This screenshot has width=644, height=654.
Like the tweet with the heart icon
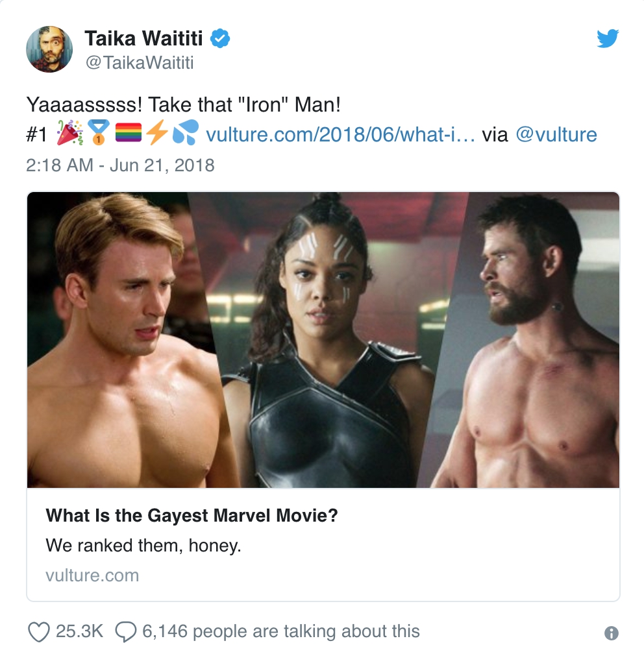point(40,631)
